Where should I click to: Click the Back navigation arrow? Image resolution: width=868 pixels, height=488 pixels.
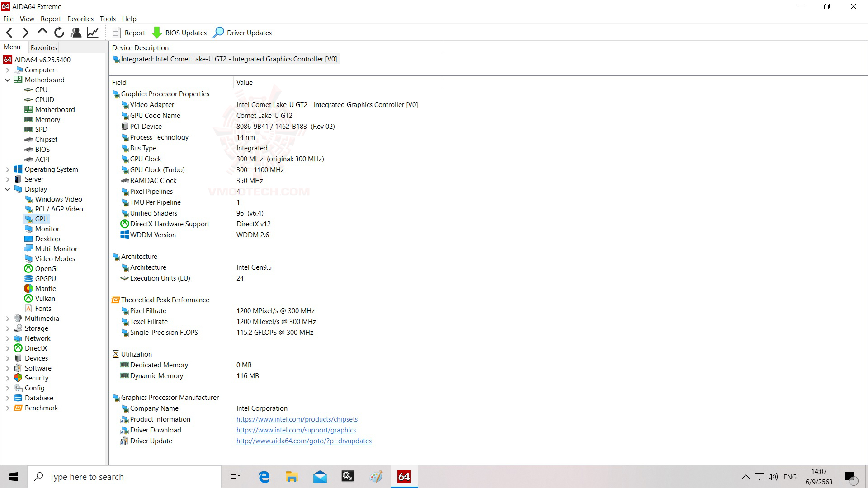coord(9,33)
